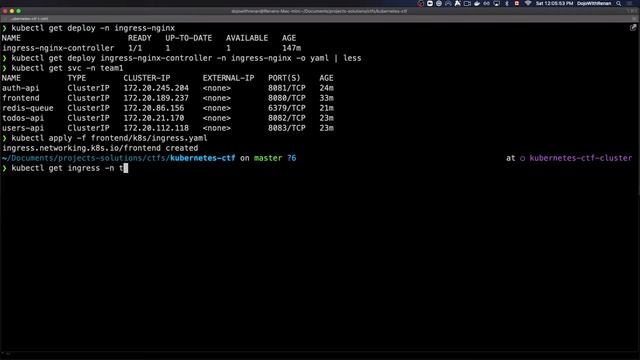Click the 'kubernetes-ctf' directory in prompt

[203, 158]
